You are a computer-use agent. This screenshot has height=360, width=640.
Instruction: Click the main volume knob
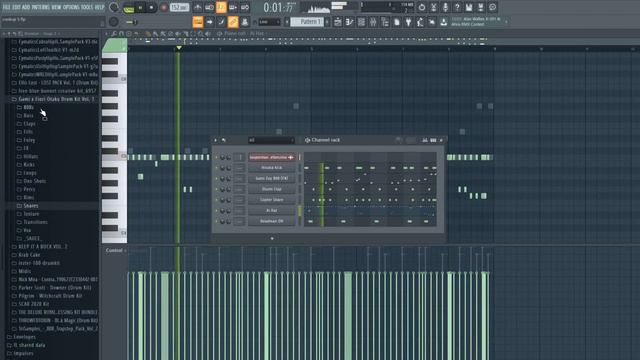[x=114, y=7]
